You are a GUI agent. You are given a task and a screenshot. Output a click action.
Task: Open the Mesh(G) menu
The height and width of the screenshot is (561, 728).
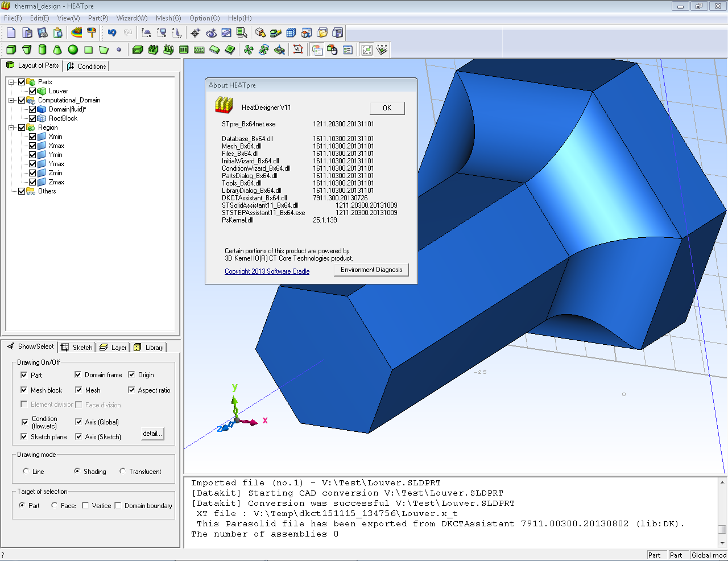pos(168,18)
